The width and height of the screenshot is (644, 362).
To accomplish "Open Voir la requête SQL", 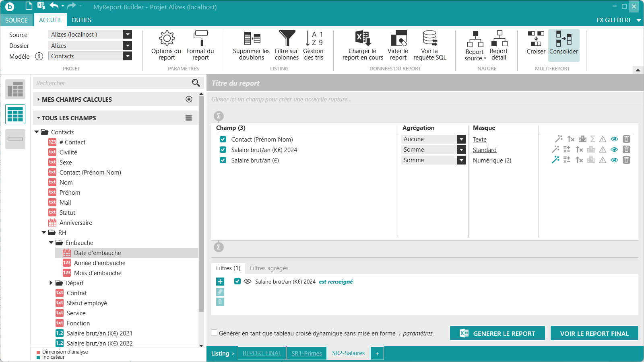I will 429,45.
